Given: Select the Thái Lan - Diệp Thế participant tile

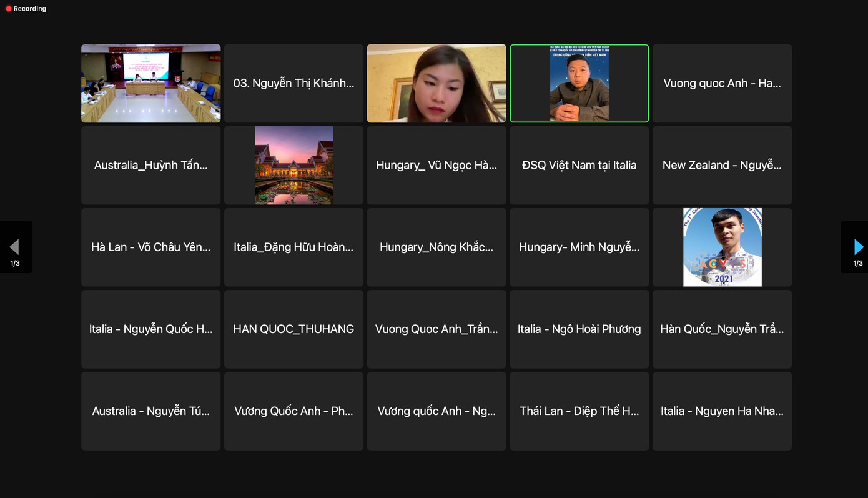Looking at the screenshot, I should (579, 411).
